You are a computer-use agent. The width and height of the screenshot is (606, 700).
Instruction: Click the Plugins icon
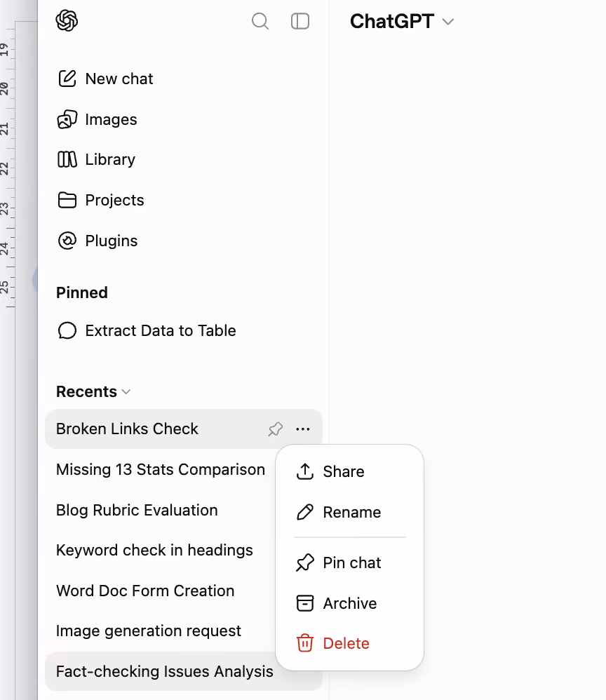[67, 241]
